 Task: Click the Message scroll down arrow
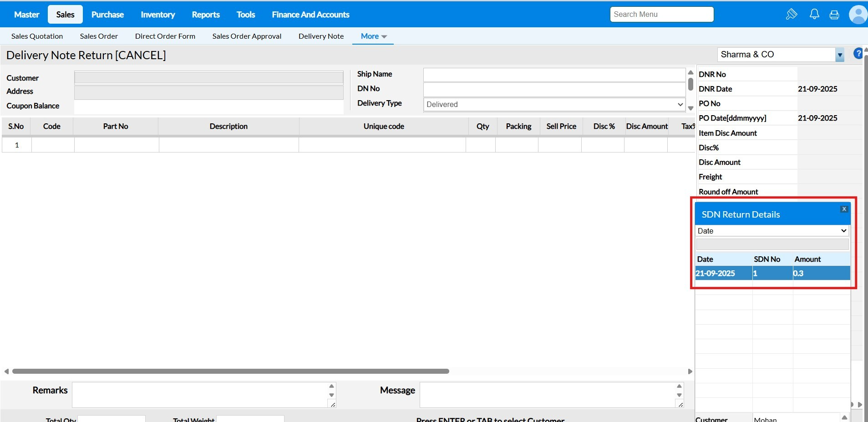679,395
